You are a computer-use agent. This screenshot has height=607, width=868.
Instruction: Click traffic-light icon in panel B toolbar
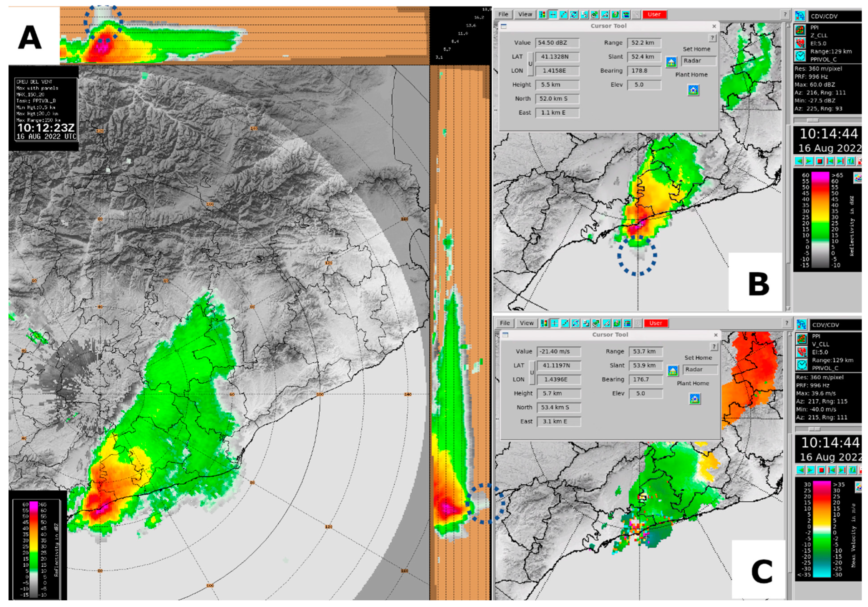543,14
